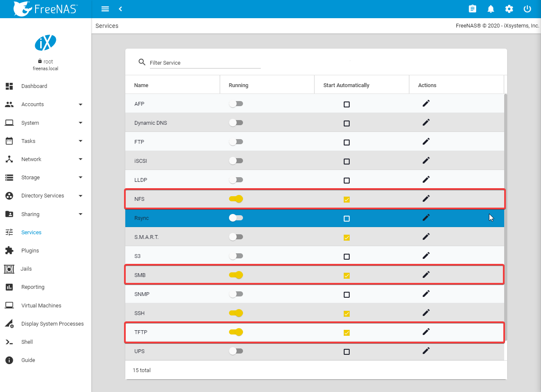The image size is (541, 392).
Task: Open the task manager clipboard icon
Action: click(472, 9)
